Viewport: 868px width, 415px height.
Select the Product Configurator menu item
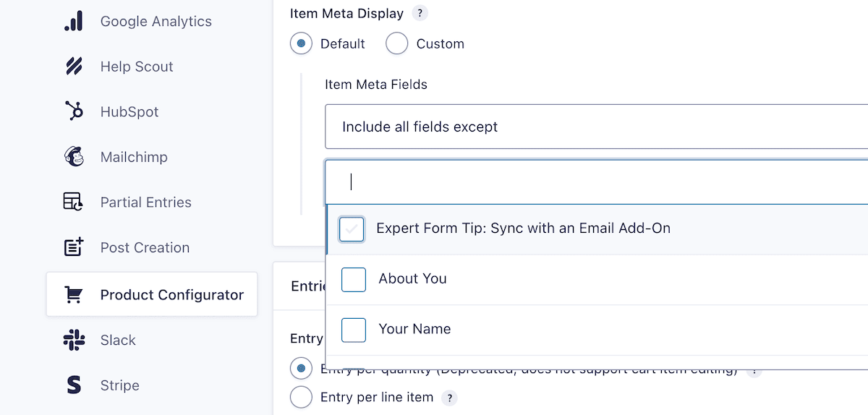pyautogui.click(x=152, y=294)
